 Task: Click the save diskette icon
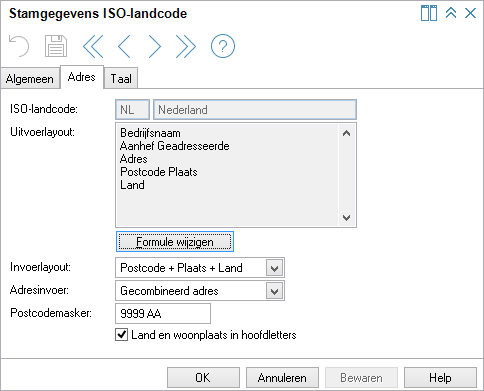click(x=56, y=46)
